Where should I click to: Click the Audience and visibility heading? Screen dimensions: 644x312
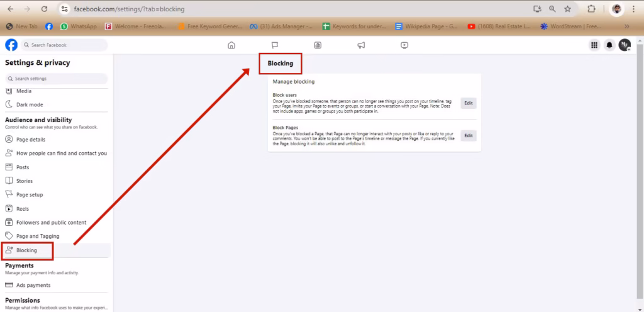tap(38, 120)
